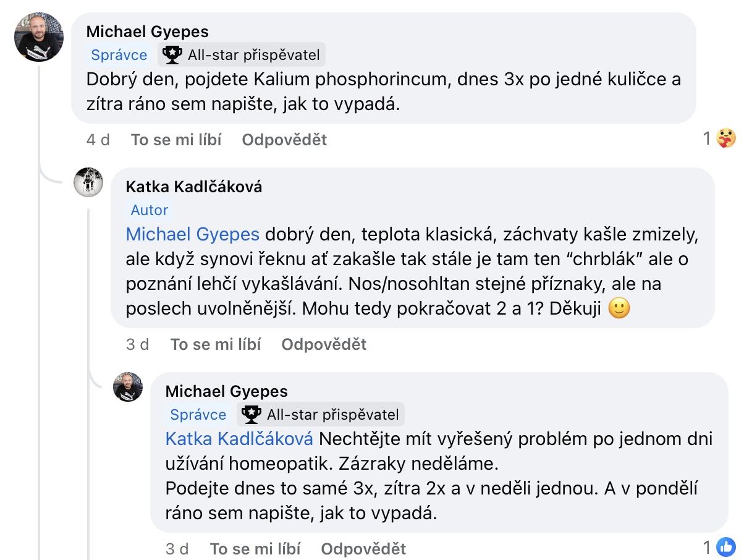Image resolution: width=744 pixels, height=560 pixels.
Task: Click the "Správce" badge on first comment
Action: coord(119,55)
